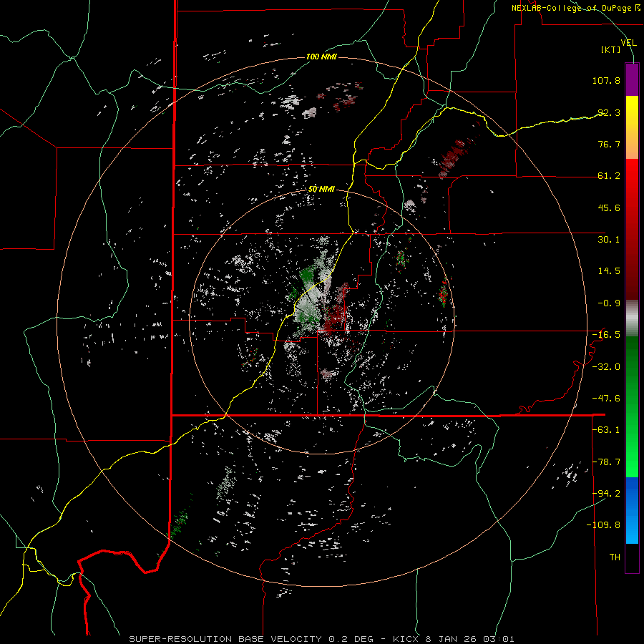Click the 14.5 scale value

[609, 271]
